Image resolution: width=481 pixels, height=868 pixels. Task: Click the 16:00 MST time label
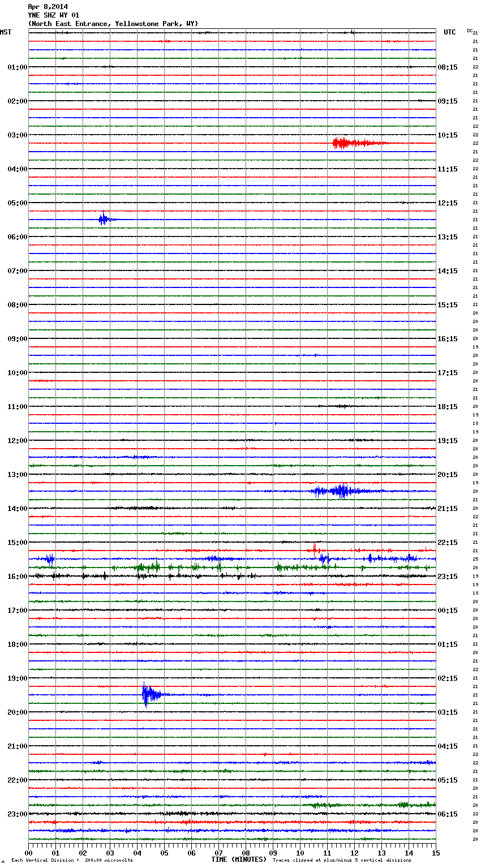pyautogui.click(x=18, y=577)
